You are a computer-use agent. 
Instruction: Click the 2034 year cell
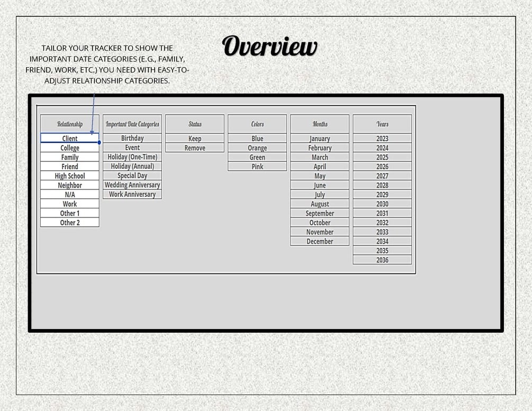382,241
